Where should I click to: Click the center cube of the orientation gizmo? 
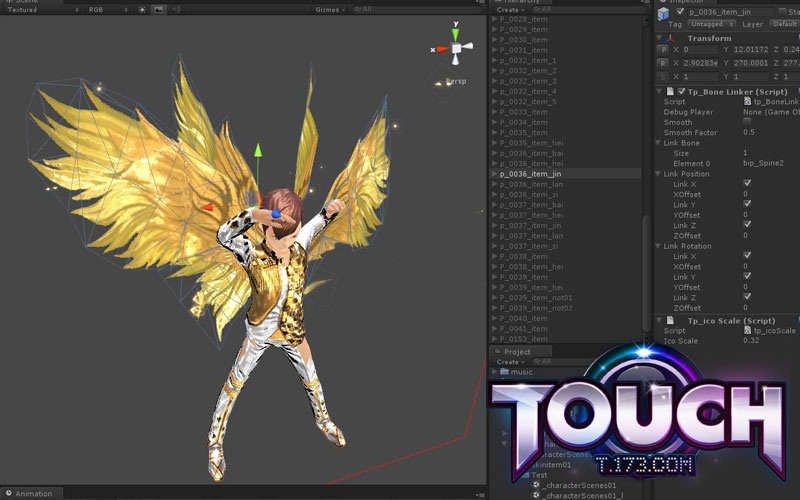pos(456,48)
